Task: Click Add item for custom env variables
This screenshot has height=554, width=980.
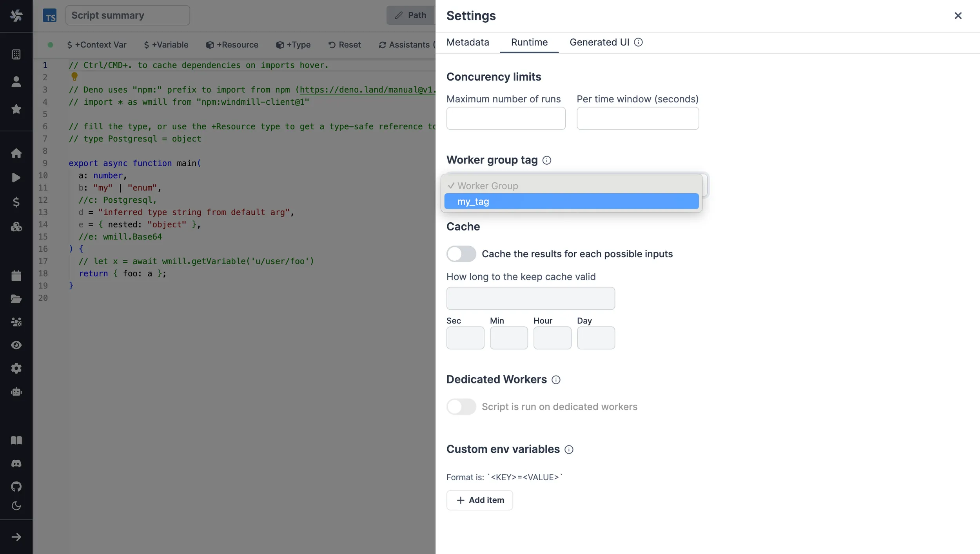Action: click(x=479, y=500)
